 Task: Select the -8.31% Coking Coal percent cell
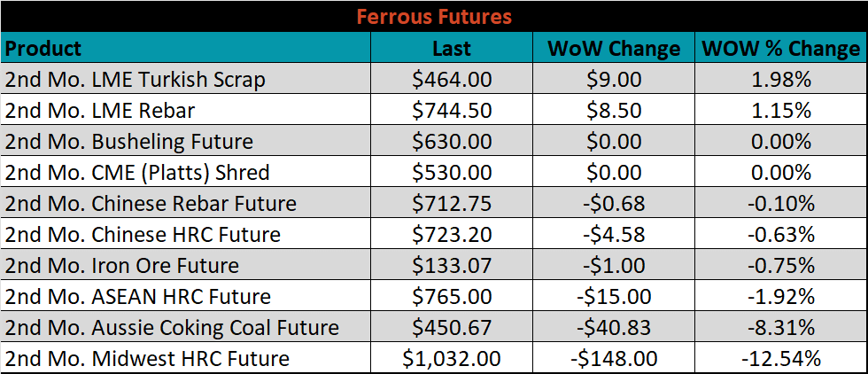(x=781, y=327)
